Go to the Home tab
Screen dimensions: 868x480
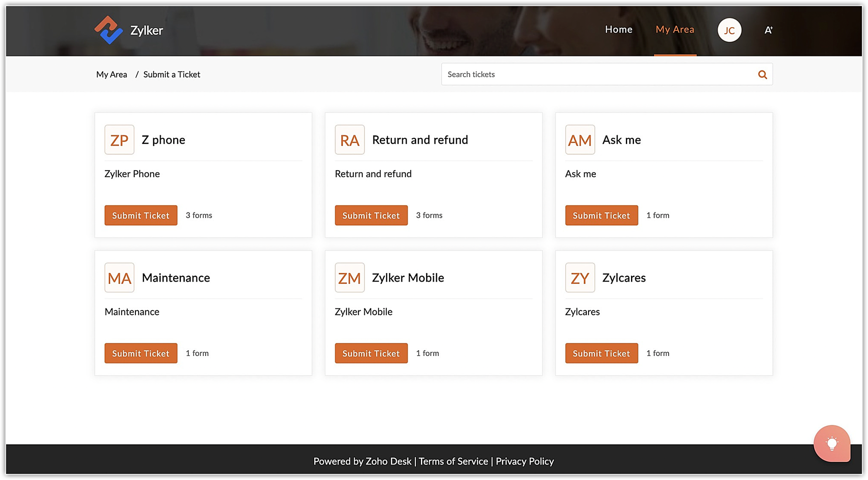coord(618,30)
